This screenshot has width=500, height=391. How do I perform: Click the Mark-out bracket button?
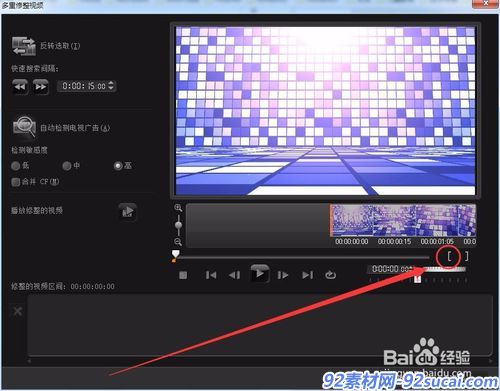(467, 256)
